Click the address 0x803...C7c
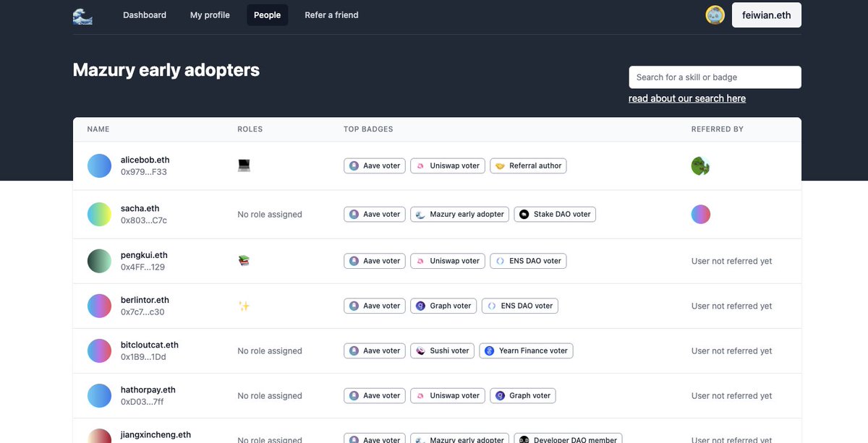The image size is (868, 443). click(x=144, y=220)
